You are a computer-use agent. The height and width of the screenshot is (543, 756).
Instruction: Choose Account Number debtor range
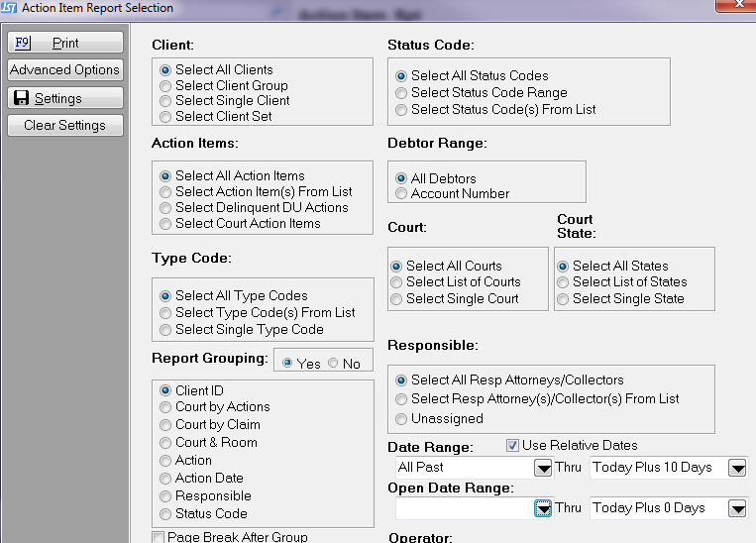click(x=401, y=193)
